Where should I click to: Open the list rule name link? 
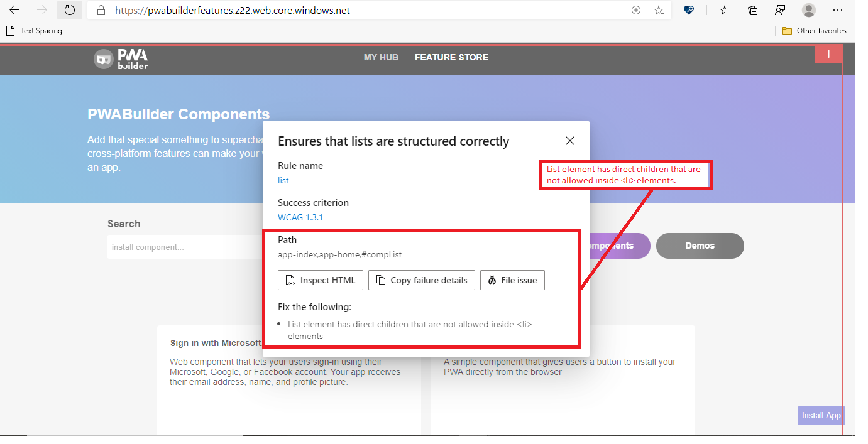coord(283,180)
